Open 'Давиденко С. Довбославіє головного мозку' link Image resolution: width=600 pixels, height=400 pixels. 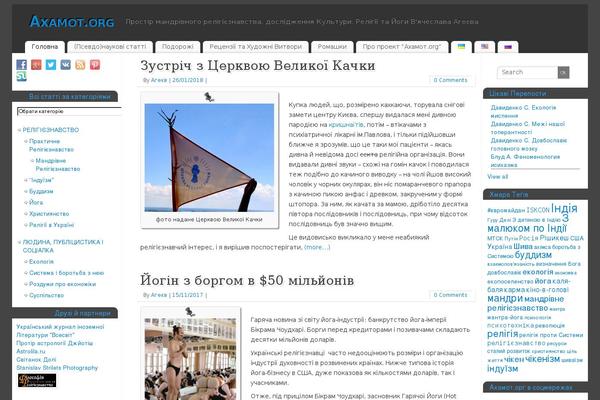tap(528, 144)
